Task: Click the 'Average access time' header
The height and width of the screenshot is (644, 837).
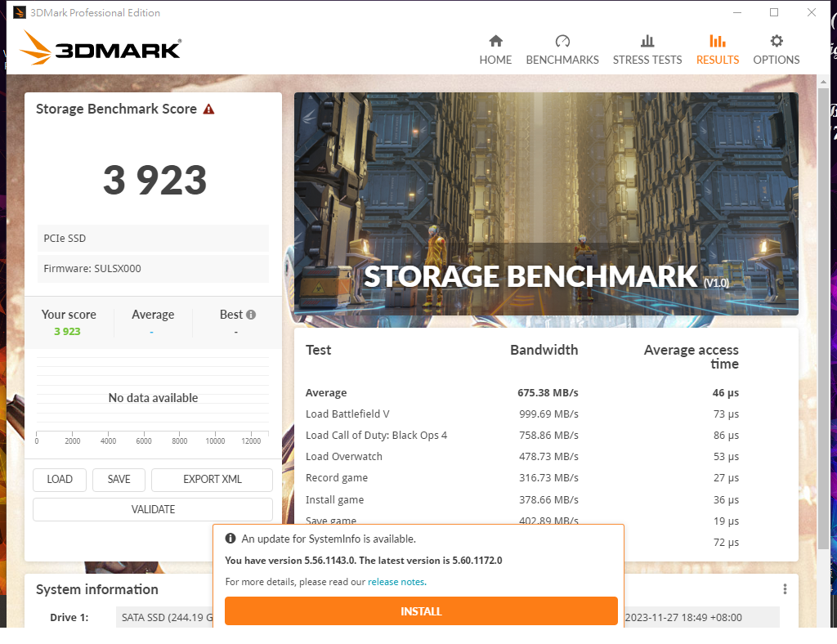Action: [x=692, y=356]
